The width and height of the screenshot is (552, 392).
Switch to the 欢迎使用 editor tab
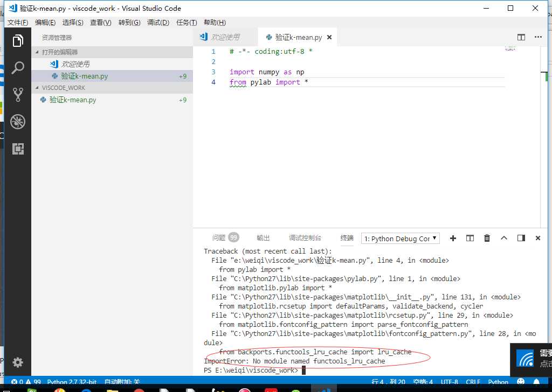pos(225,37)
